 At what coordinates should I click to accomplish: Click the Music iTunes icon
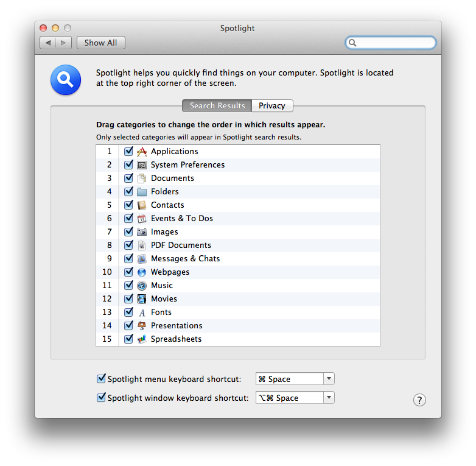[142, 286]
